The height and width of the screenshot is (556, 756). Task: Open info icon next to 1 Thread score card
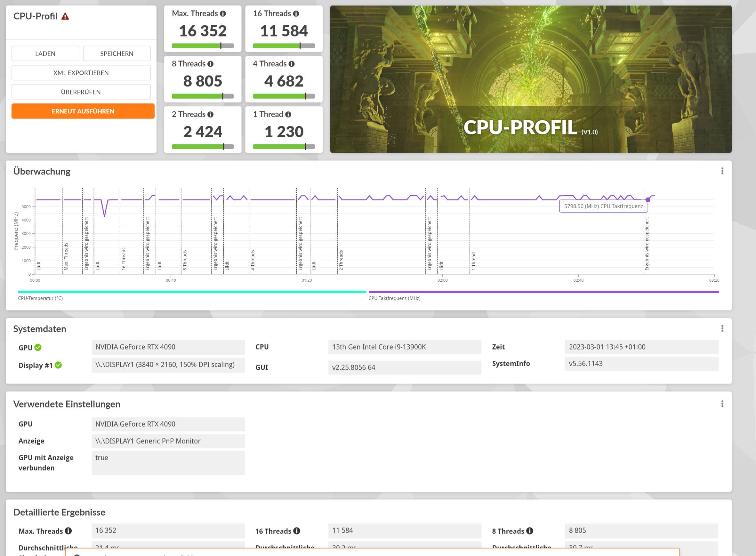click(x=288, y=114)
